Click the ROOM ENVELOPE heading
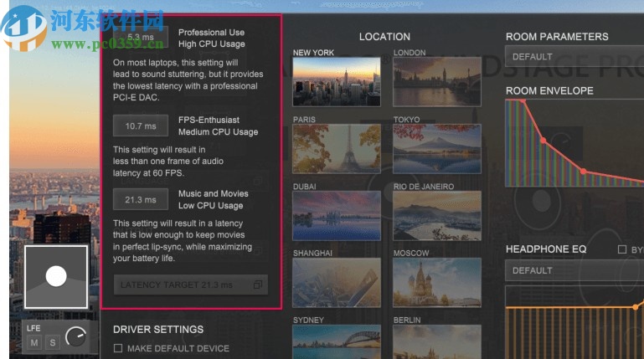The image size is (644, 359). point(549,91)
